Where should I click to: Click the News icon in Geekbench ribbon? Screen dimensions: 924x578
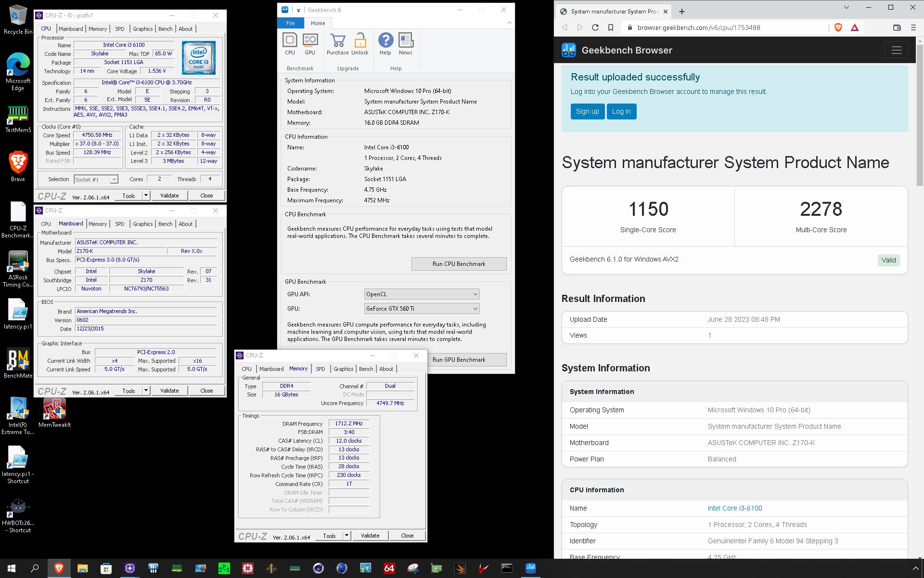pos(406,44)
